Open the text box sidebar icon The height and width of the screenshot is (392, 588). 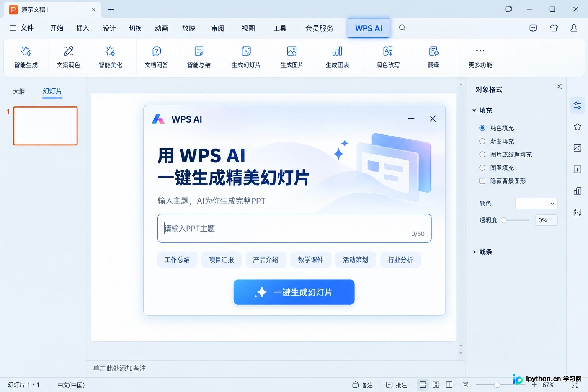[577, 170]
